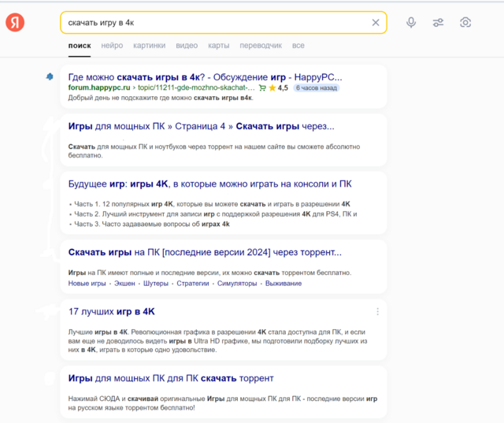Image resolution: width=504 pixels, height=423 pixels.
Task: Click the 'Шутеры' sitelink
Action: tap(155, 284)
